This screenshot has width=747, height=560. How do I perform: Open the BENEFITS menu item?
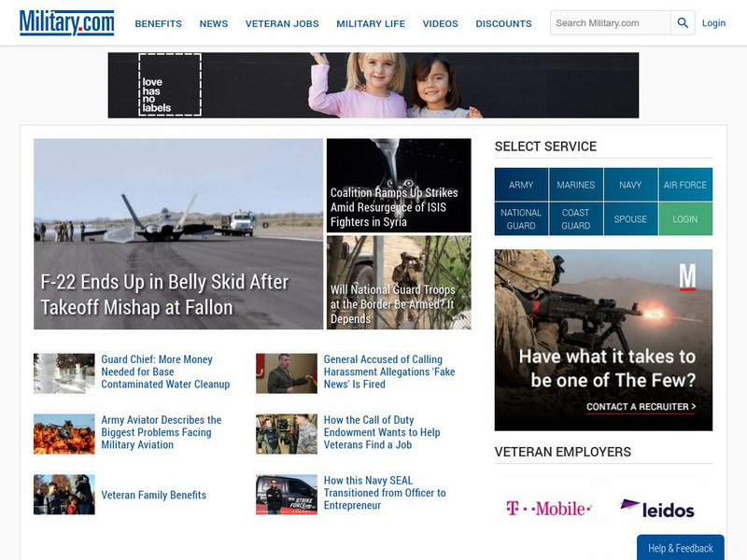pos(161,23)
